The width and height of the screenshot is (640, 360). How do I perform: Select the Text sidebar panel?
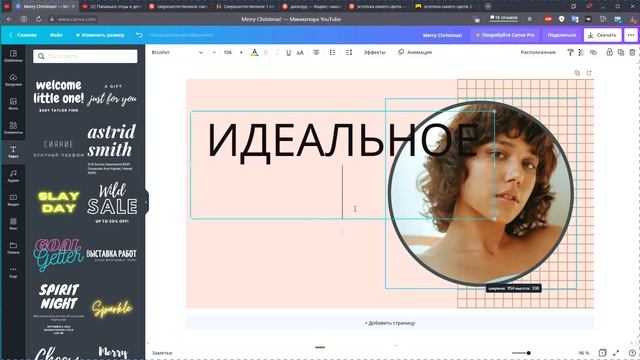(x=13, y=151)
